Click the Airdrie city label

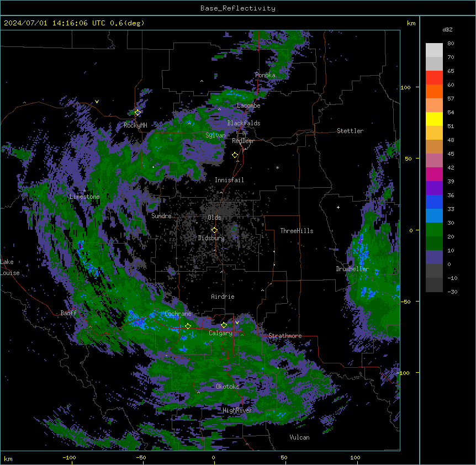(x=223, y=297)
